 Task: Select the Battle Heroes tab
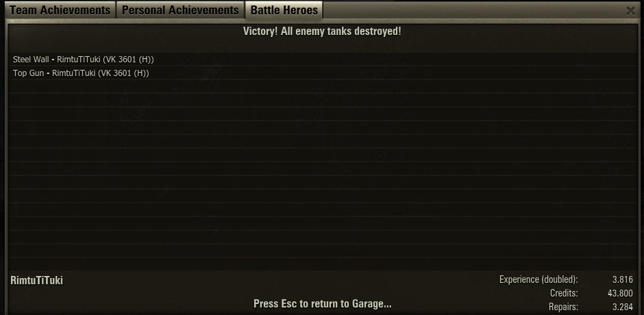point(284,10)
